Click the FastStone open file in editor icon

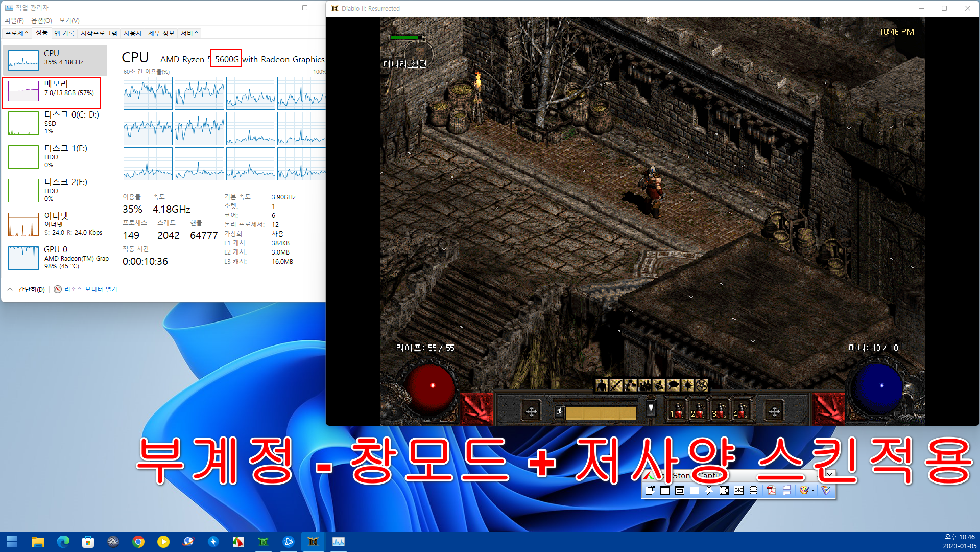click(x=650, y=491)
